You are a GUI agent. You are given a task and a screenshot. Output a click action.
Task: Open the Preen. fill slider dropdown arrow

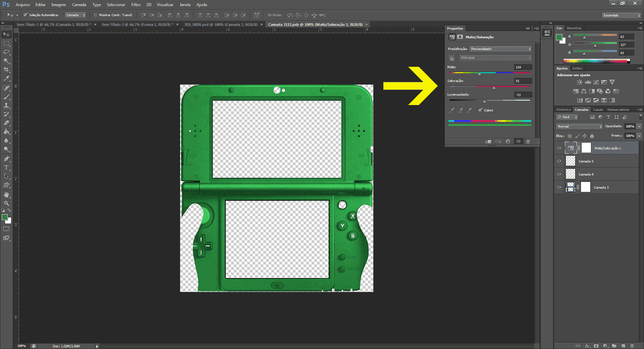click(639, 136)
